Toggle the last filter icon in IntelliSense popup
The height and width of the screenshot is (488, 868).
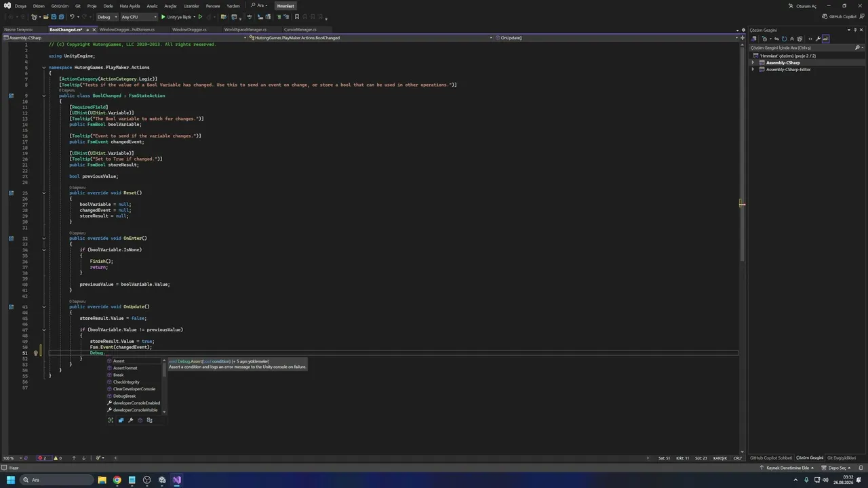[x=149, y=420]
